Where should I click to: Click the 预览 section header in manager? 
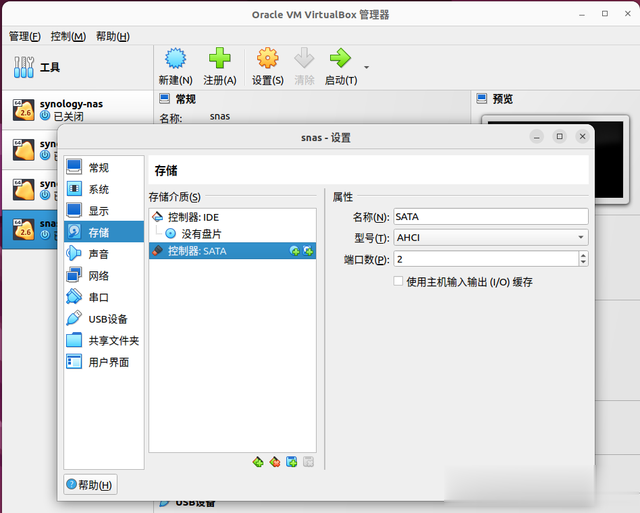click(x=502, y=99)
